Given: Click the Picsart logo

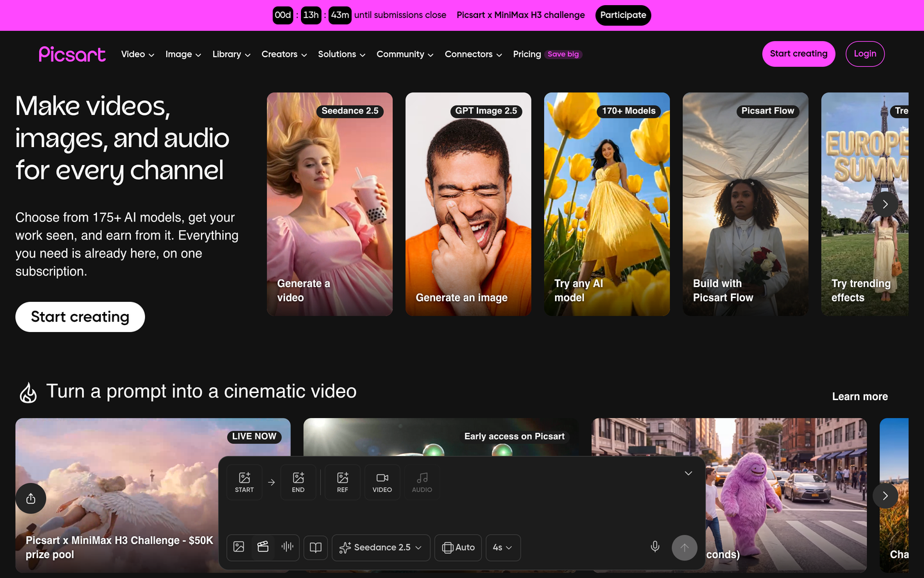Looking at the screenshot, I should pyautogui.click(x=73, y=54).
